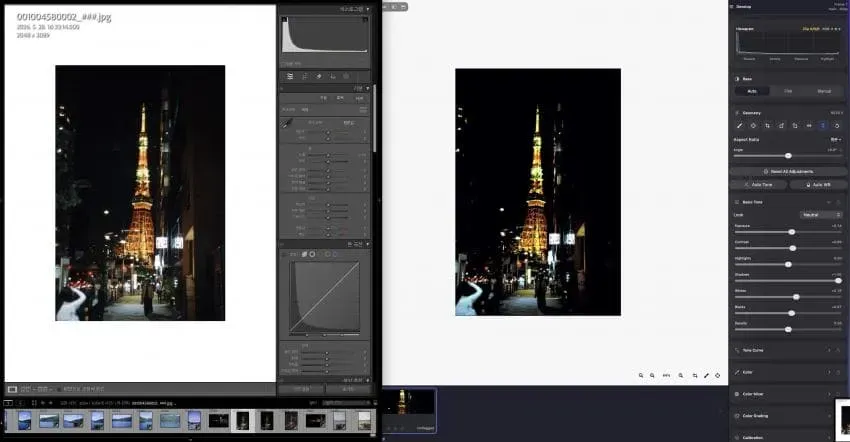Select the Manual tab in Base section
This screenshot has width=850, height=442.
tap(824, 91)
